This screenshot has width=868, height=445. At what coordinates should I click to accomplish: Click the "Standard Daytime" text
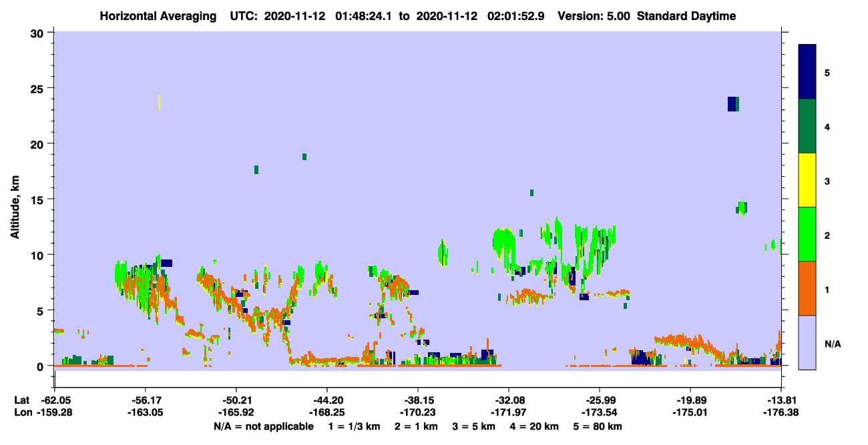(686, 16)
